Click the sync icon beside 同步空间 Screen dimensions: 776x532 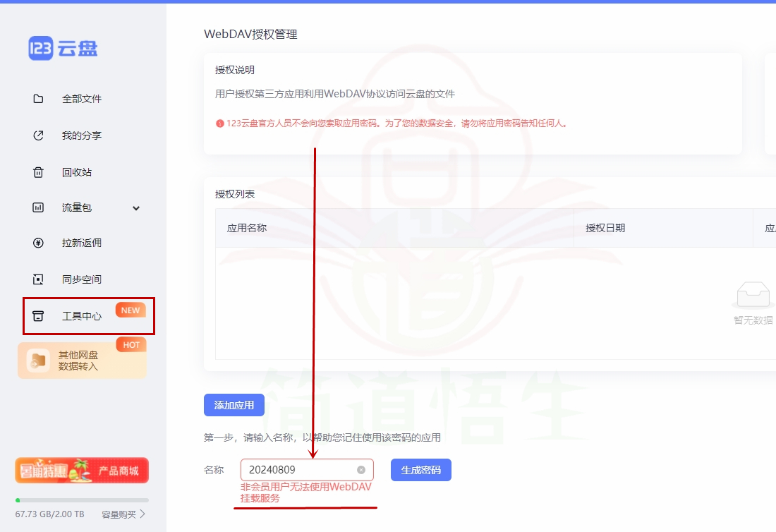point(38,279)
